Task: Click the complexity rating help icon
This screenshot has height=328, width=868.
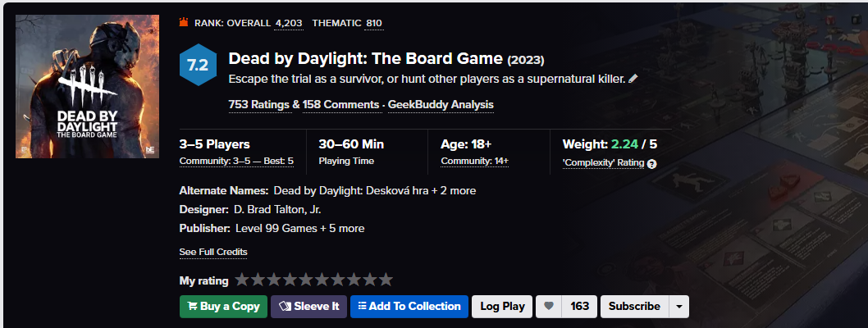Action: [652, 163]
